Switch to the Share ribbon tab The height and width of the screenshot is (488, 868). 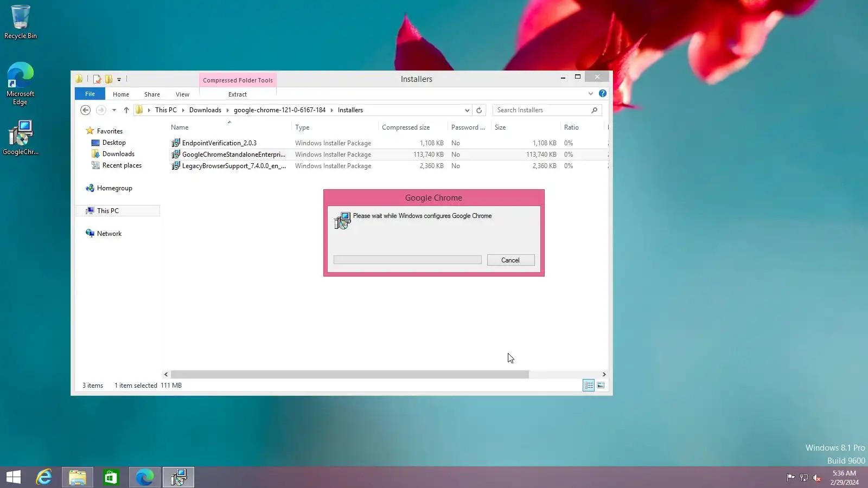[152, 94]
